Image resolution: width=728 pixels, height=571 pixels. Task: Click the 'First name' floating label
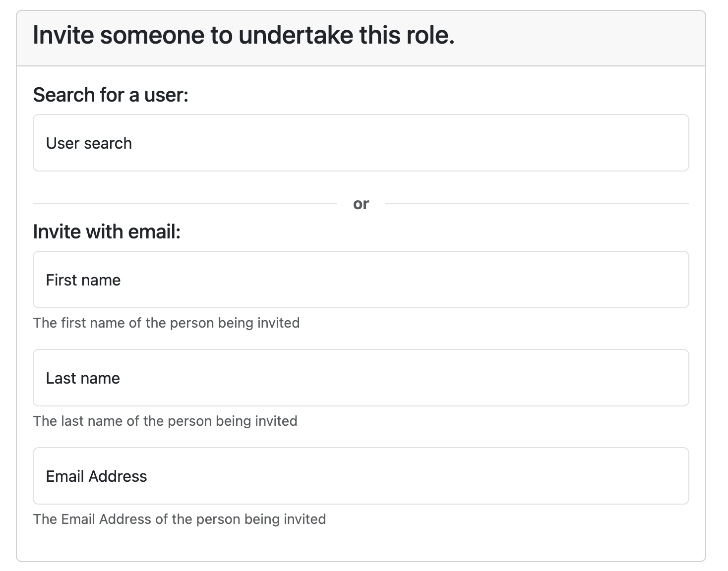(83, 280)
